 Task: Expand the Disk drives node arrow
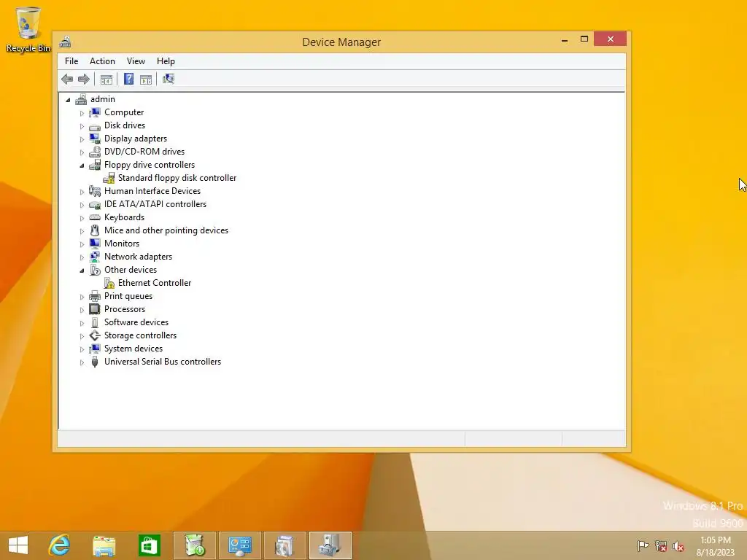click(82, 126)
